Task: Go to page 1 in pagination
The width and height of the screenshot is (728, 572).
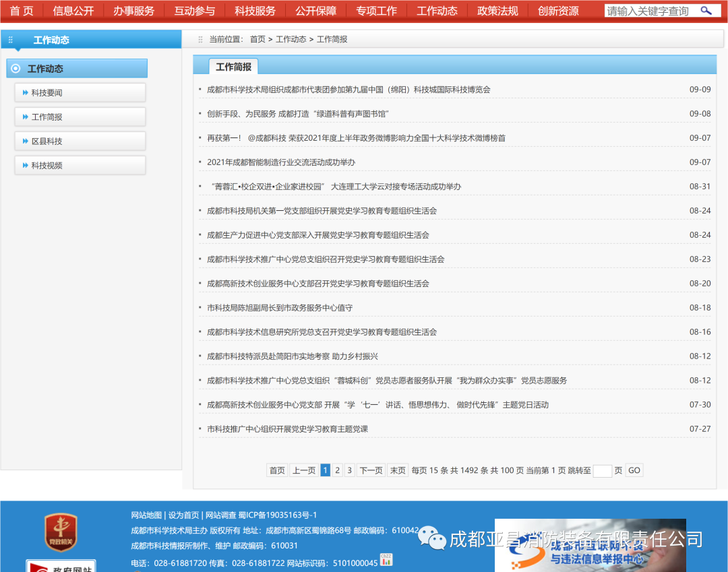Action: [x=326, y=470]
